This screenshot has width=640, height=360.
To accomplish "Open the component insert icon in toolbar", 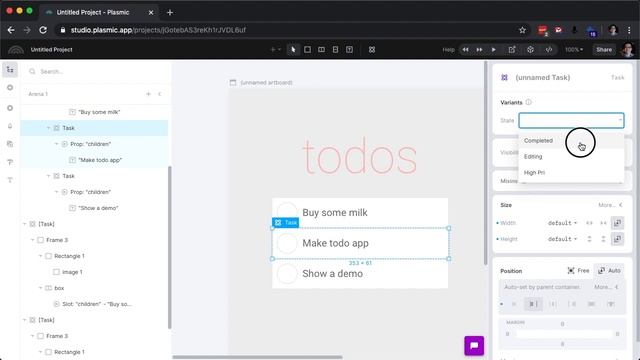I will pos(372,50).
